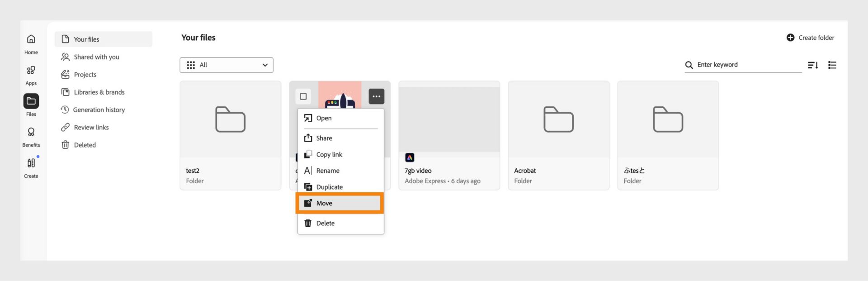Switch to list view icon
Image resolution: width=868 pixels, height=281 pixels.
[x=832, y=65]
